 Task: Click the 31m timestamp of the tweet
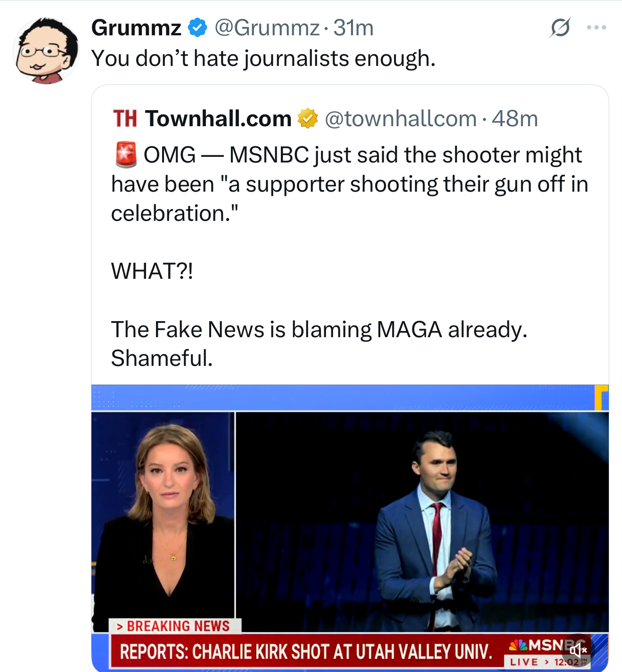coord(353,28)
